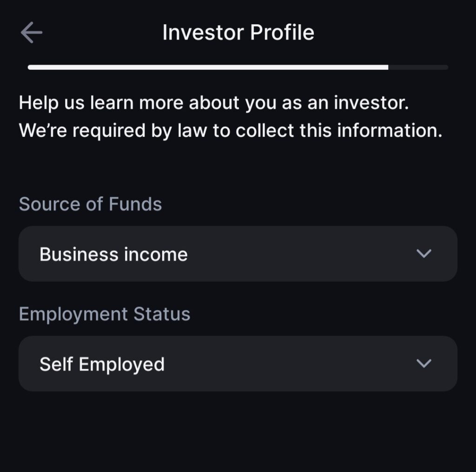Click the word "information" in the notice
The height and width of the screenshot is (472, 476).
389,131
